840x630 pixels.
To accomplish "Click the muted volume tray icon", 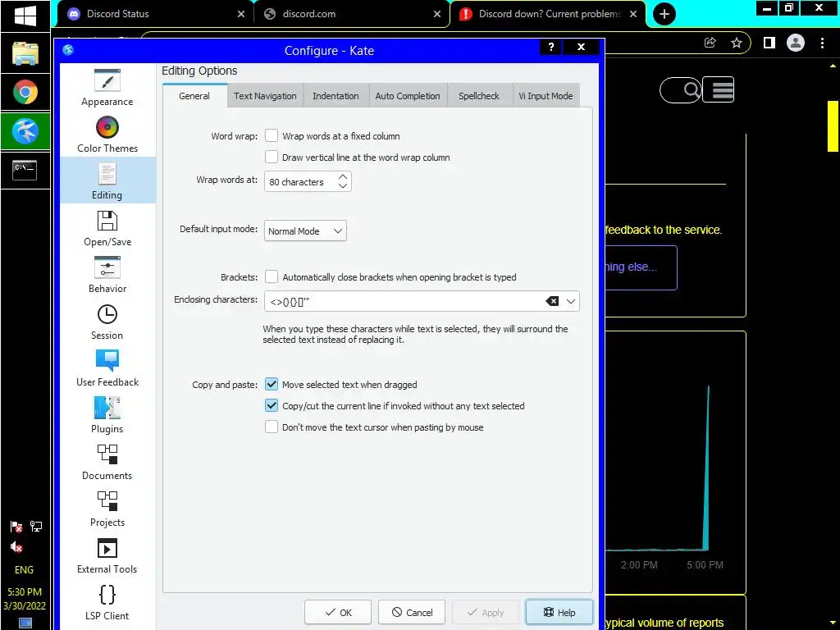I will pos(16,547).
